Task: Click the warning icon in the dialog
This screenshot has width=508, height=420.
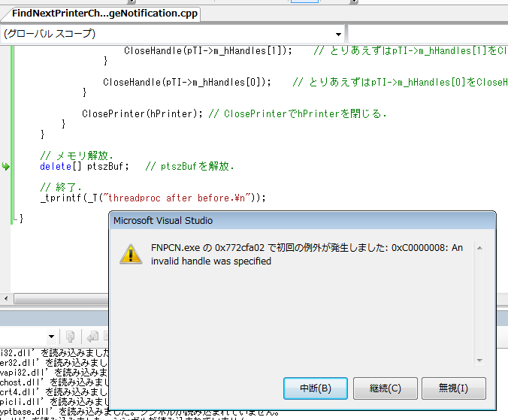Action: (x=131, y=254)
